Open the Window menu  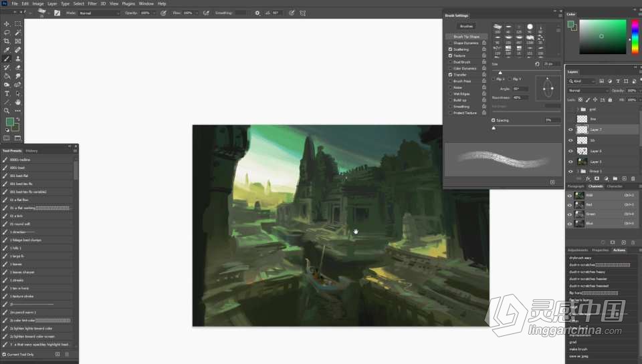click(x=146, y=4)
